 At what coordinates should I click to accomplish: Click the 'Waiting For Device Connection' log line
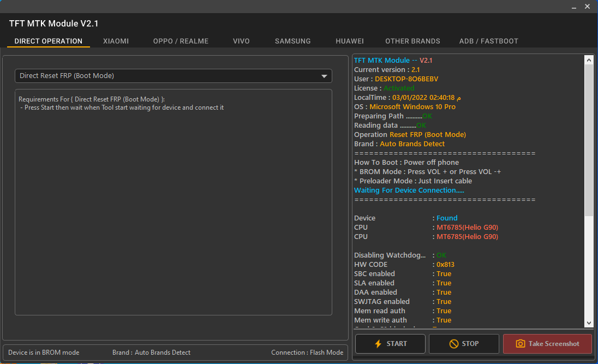[x=409, y=190]
